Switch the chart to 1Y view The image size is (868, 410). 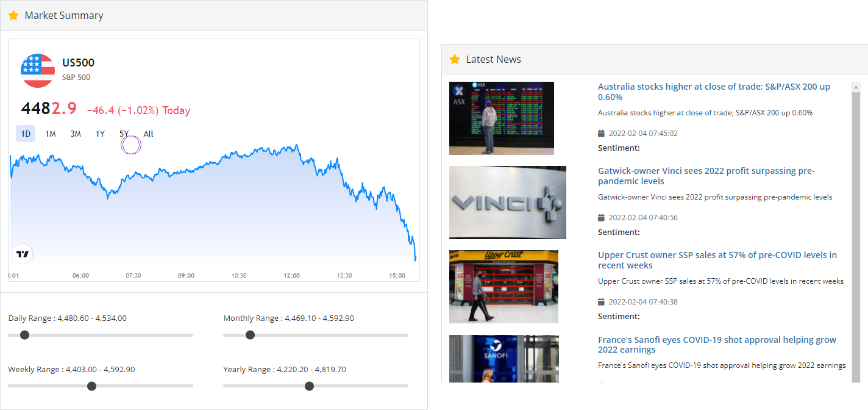coord(100,133)
